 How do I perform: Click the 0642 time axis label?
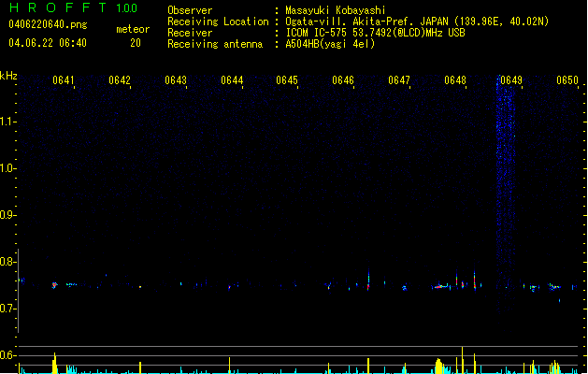tap(120, 80)
